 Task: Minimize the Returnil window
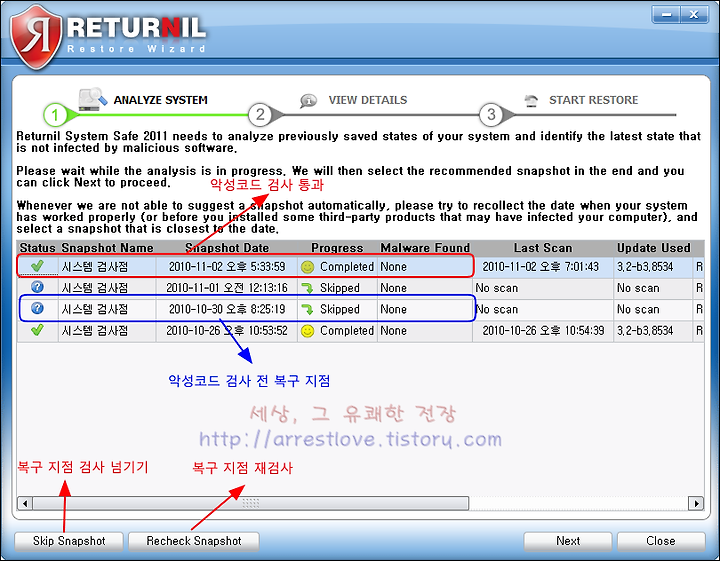[x=666, y=15]
